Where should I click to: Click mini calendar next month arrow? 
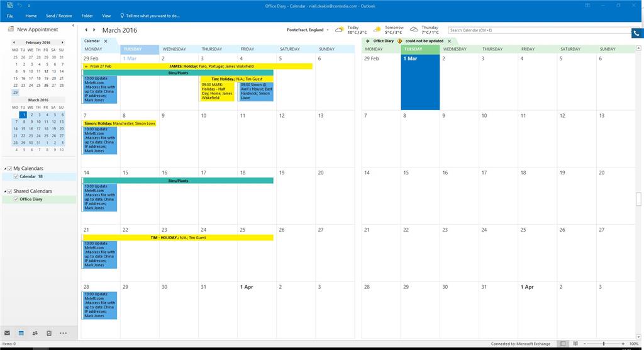62,42
